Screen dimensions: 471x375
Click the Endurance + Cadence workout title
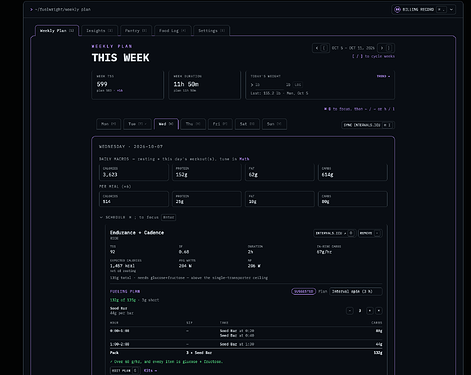(x=137, y=233)
